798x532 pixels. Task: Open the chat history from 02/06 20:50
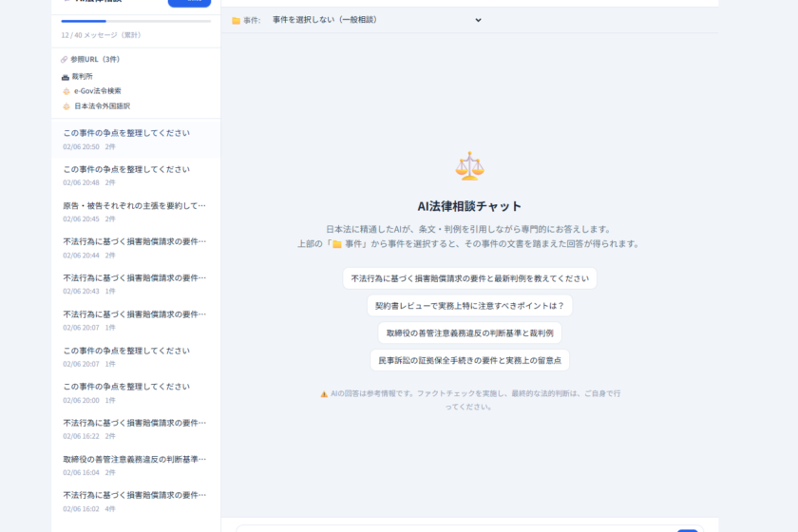click(135, 139)
